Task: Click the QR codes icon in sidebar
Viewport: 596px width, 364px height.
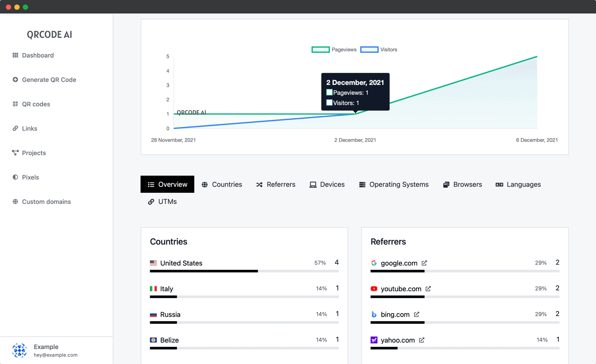Action: coord(15,104)
